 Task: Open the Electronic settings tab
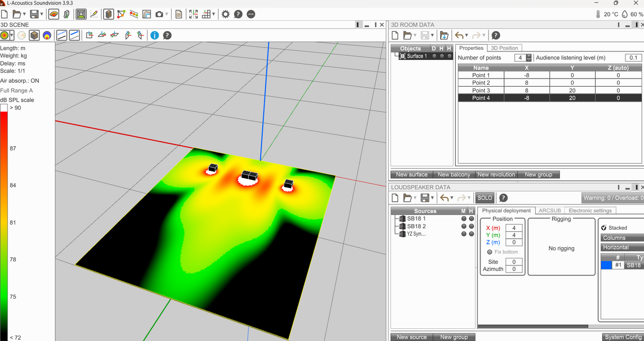pos(590,211)
